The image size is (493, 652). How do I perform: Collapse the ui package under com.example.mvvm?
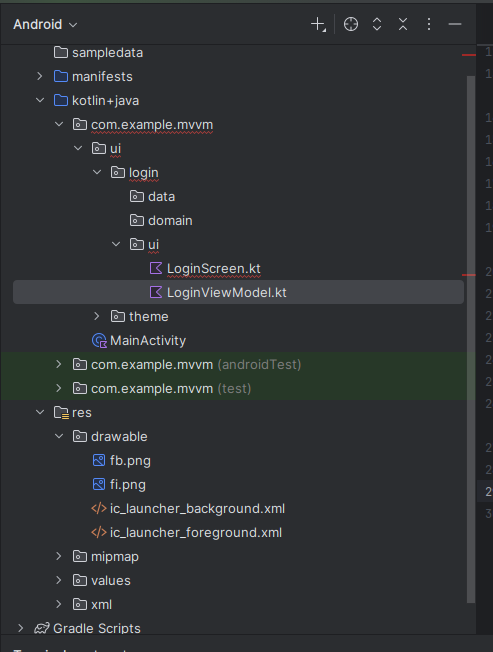click(x=78, y=148)
